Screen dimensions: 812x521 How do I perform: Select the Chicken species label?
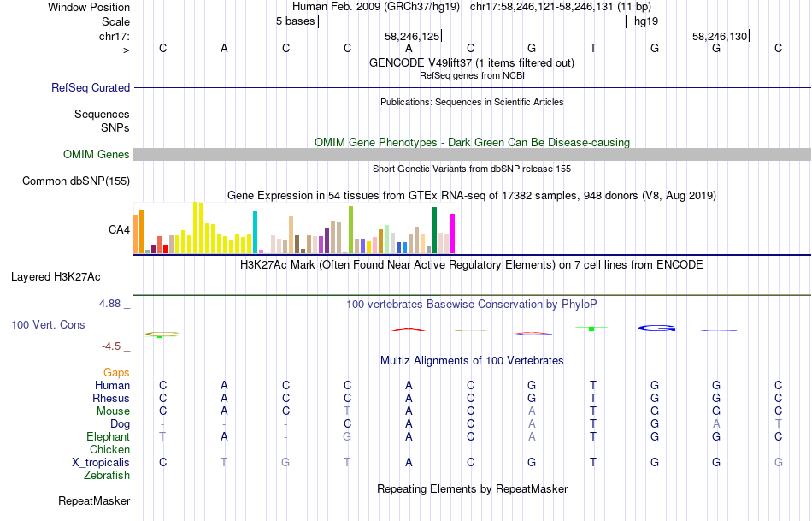point(109,449)
